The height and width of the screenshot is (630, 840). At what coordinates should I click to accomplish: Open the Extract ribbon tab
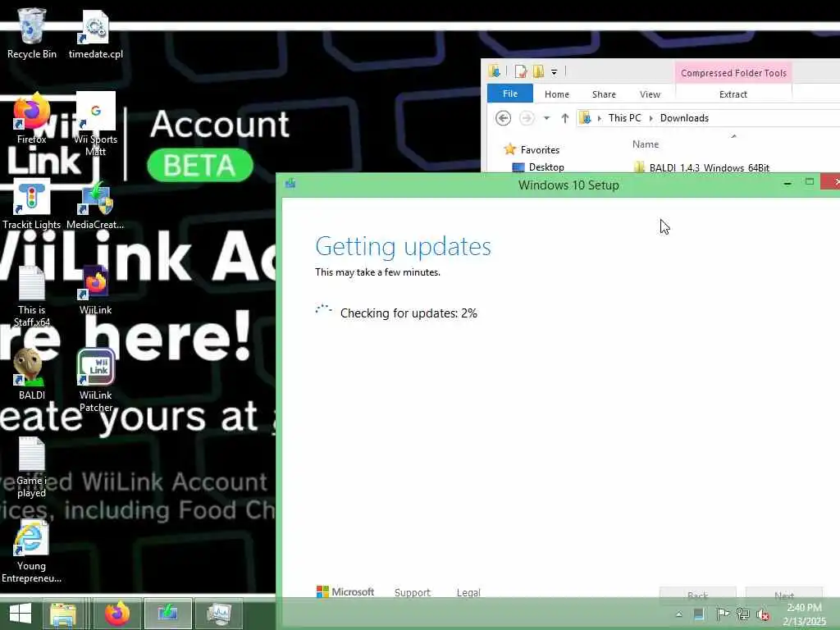point(733,94)
